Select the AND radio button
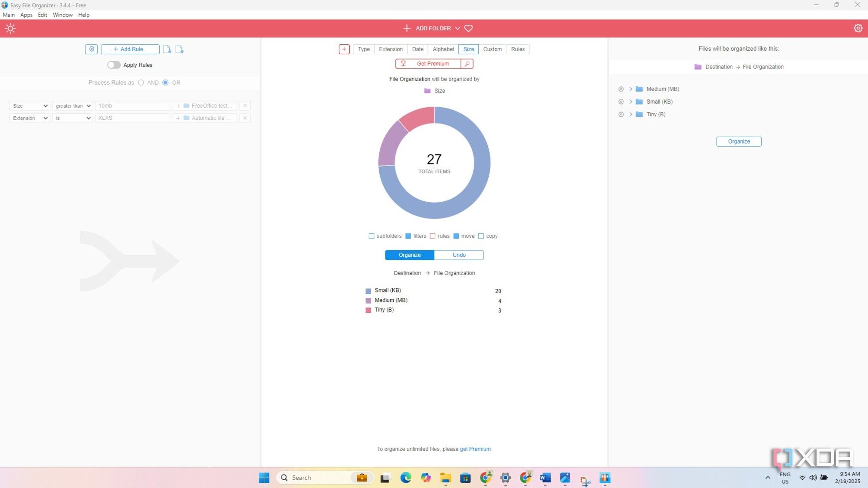The image size is (868, 488). (141, 82)
